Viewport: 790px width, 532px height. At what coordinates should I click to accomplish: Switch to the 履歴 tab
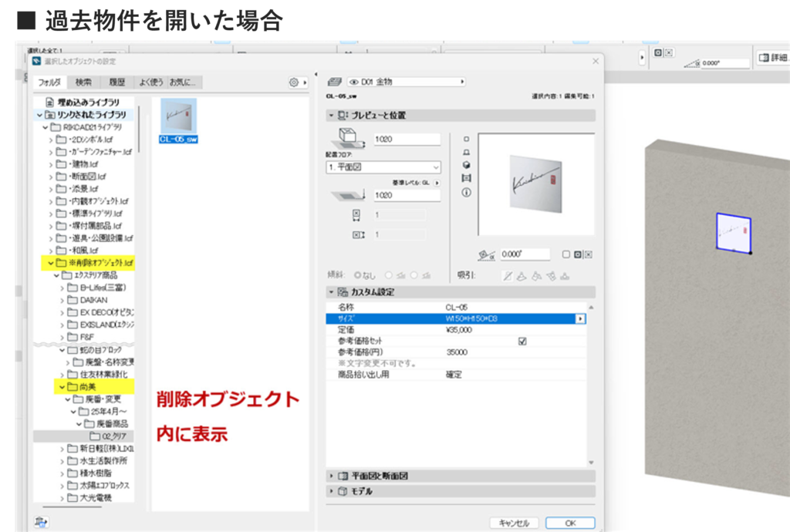117,82
